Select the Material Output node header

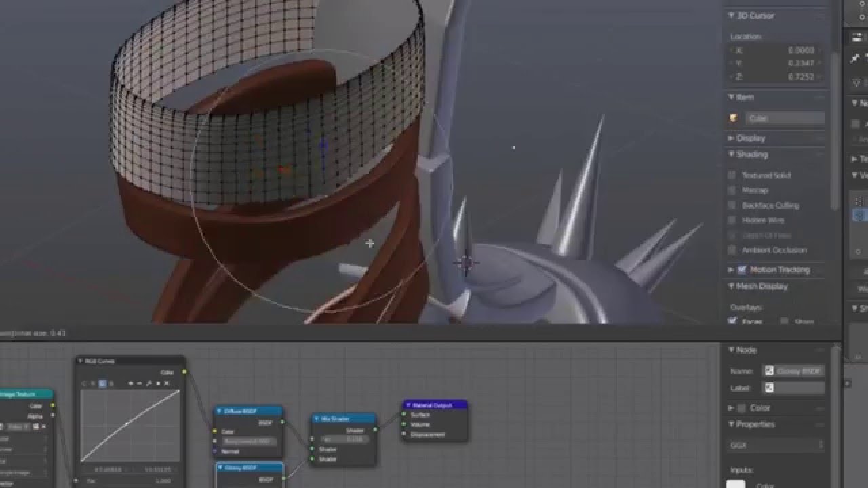click(x=434, y=405)
